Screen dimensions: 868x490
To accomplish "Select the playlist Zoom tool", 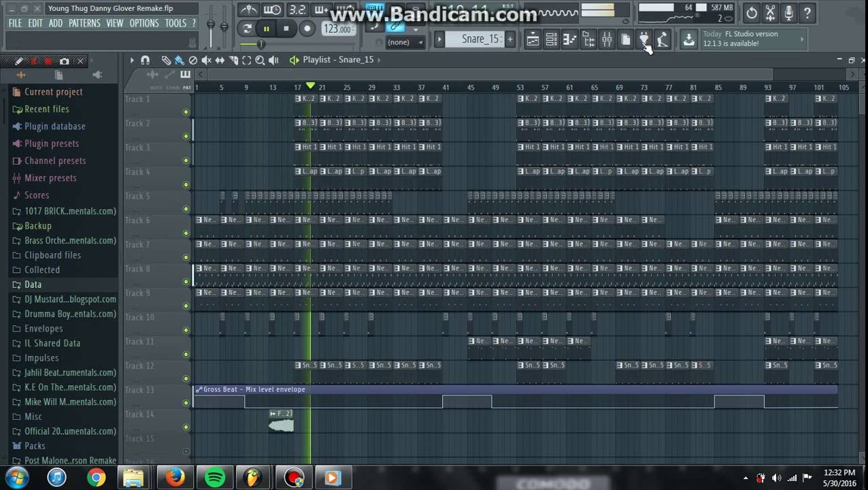I will (260, 60).
